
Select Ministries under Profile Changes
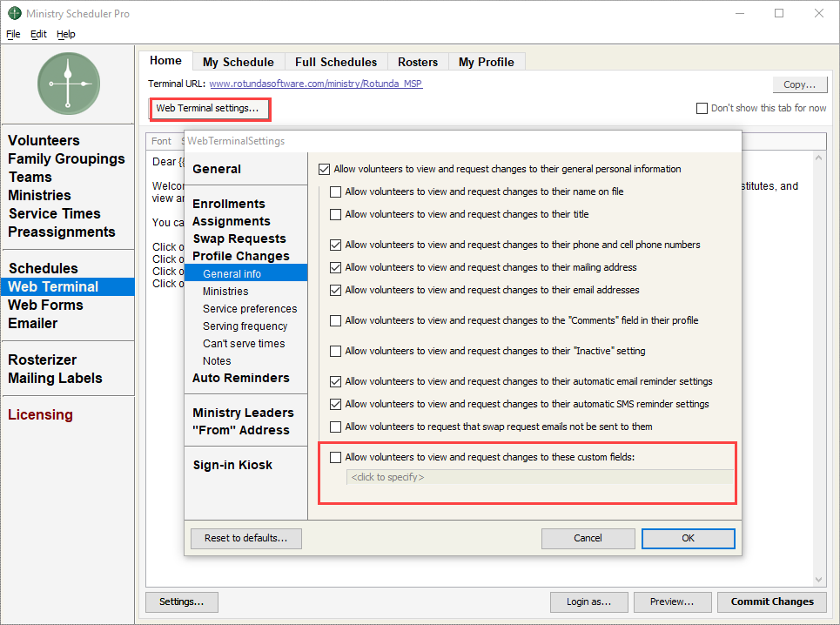[225, 292]
